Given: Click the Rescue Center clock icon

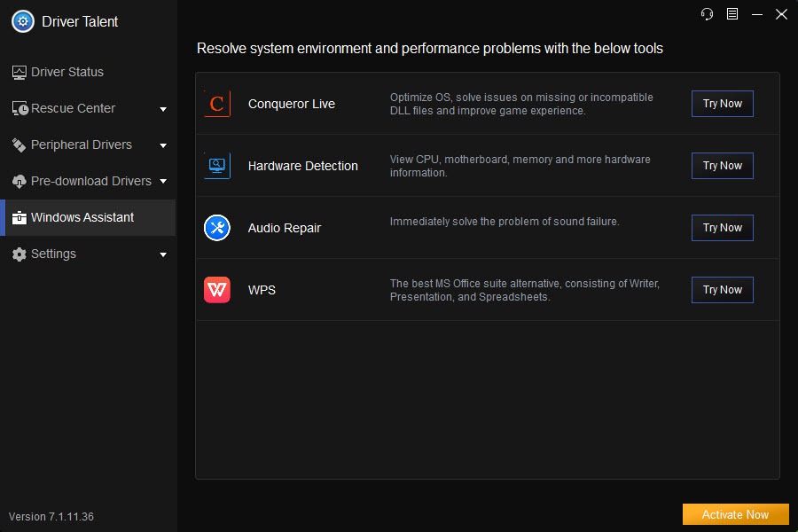Looking at the screenshot, I should 20,108.
